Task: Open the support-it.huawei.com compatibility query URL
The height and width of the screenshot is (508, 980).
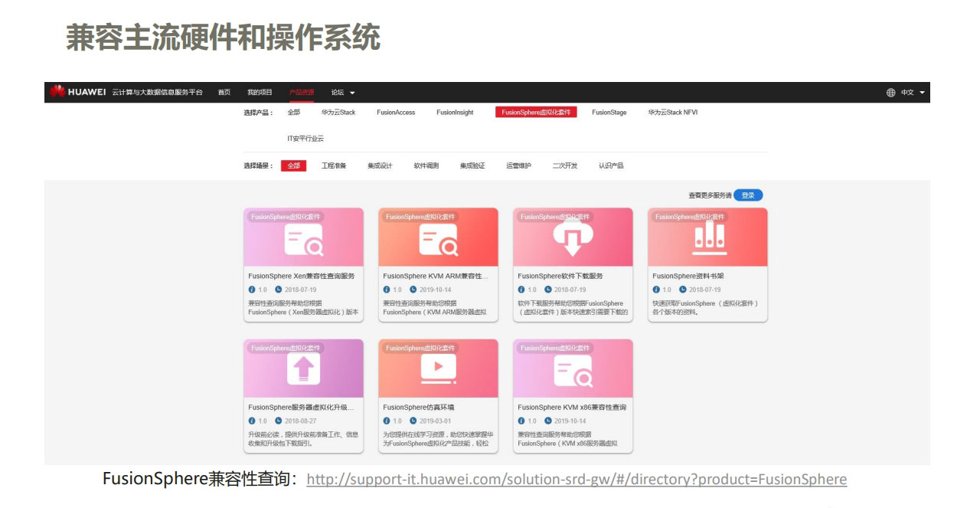Action: click(577, 480)
